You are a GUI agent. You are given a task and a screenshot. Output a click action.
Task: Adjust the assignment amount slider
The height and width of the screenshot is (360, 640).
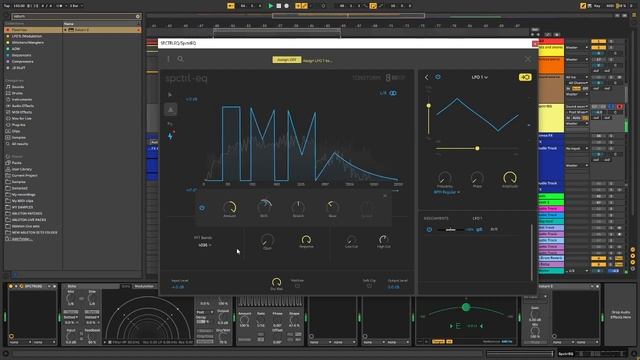tap(451, 230)
